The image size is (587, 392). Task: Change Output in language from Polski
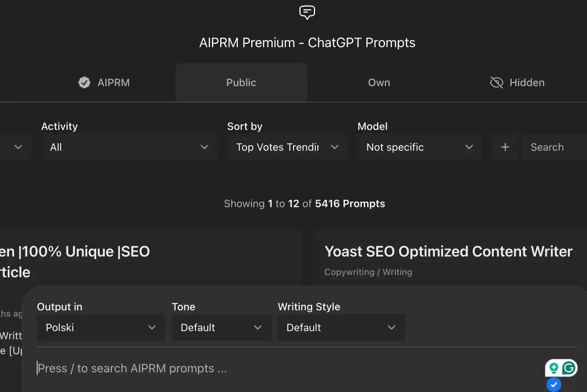click(x=101, y=327)
